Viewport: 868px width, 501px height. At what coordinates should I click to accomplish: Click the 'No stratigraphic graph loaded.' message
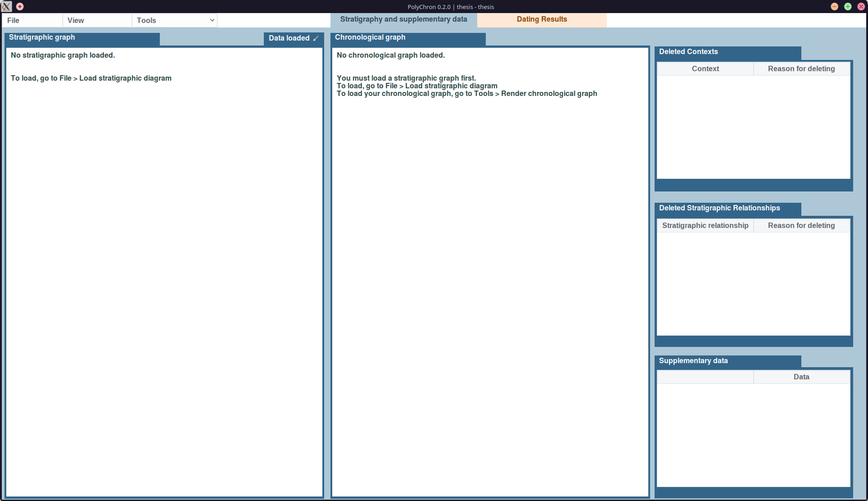click(x=63, y=55)
